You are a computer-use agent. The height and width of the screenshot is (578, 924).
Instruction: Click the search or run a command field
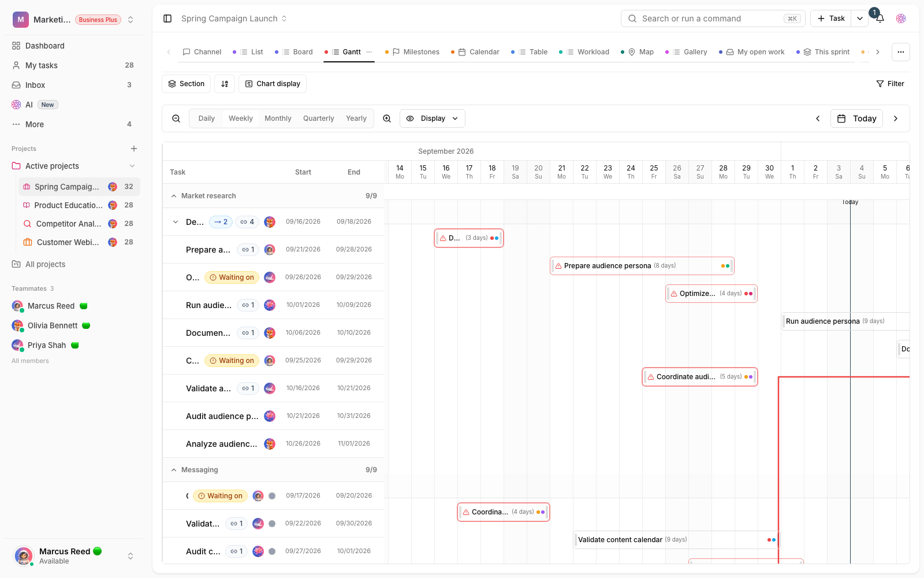(x=713, y=18)
